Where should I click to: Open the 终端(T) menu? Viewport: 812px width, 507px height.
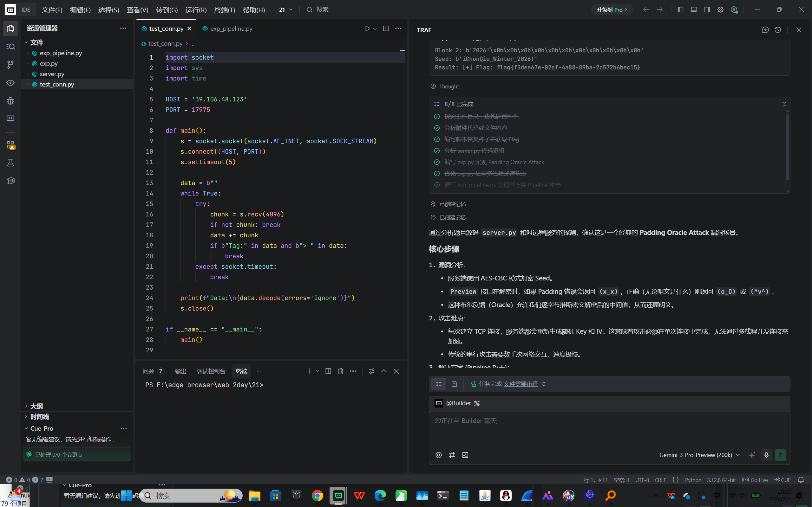tap(225, 10)
